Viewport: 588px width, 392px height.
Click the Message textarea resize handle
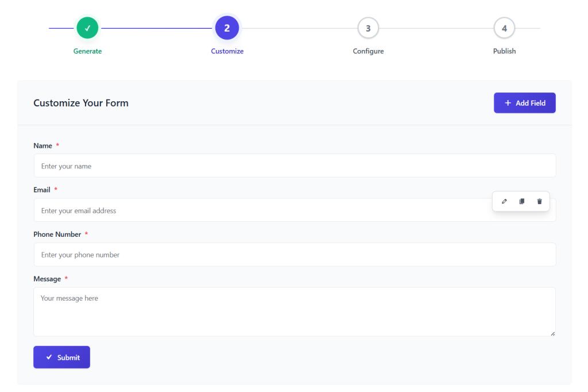552,333
